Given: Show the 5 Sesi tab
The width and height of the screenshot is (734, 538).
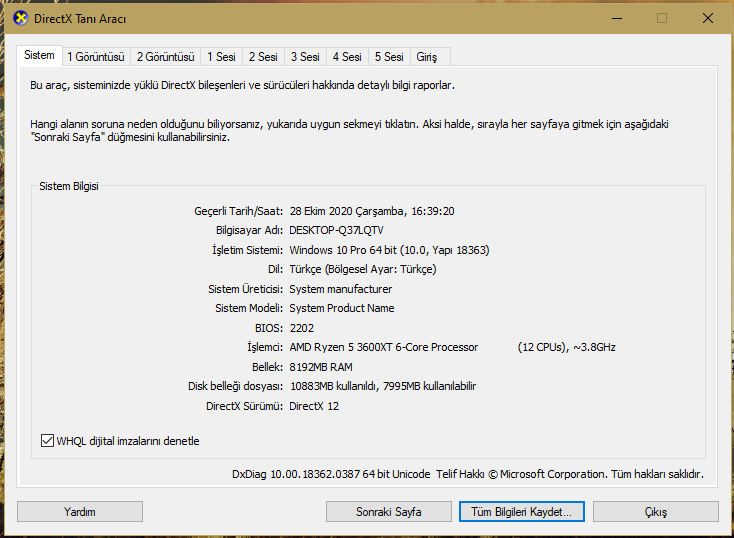Looking at the screenshot, I should [389, 57].
